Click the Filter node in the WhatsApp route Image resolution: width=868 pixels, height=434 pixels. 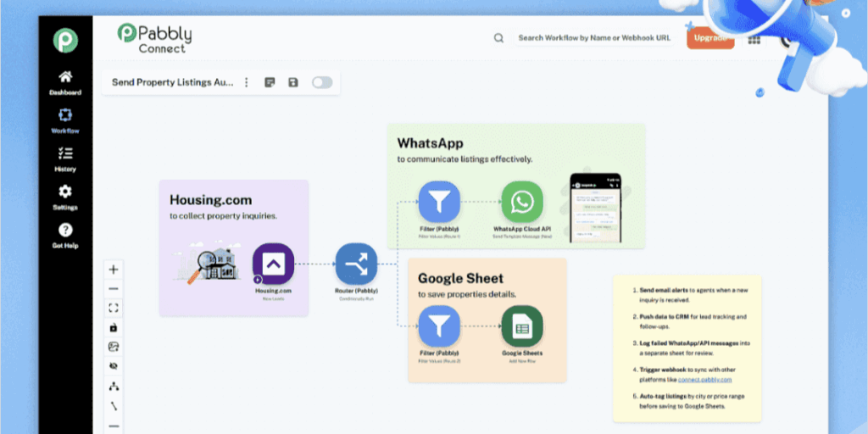(439, 202)
